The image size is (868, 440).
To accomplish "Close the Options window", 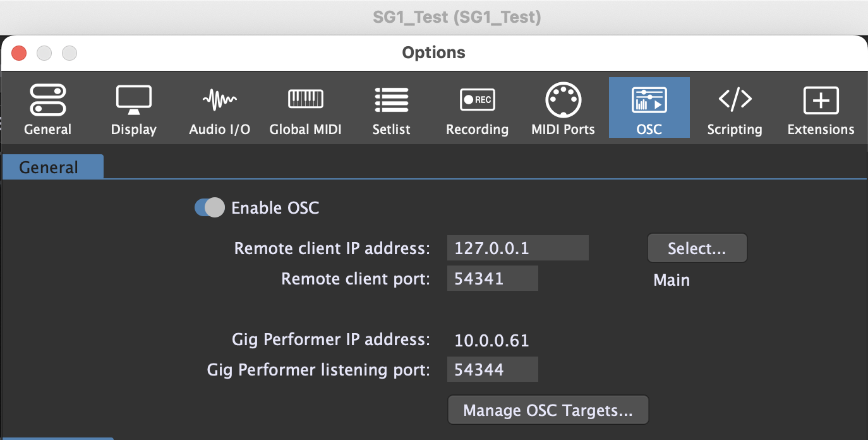I will click(19, 53).
